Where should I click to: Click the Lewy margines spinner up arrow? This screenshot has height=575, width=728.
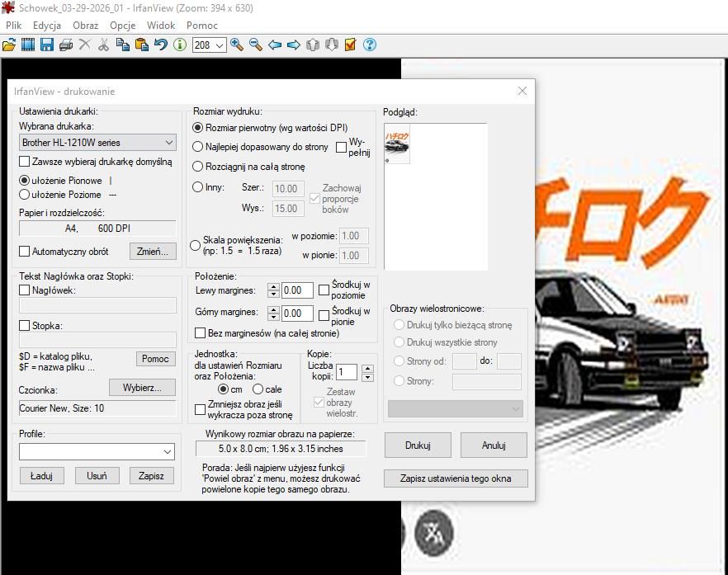(x=273, y=287)
